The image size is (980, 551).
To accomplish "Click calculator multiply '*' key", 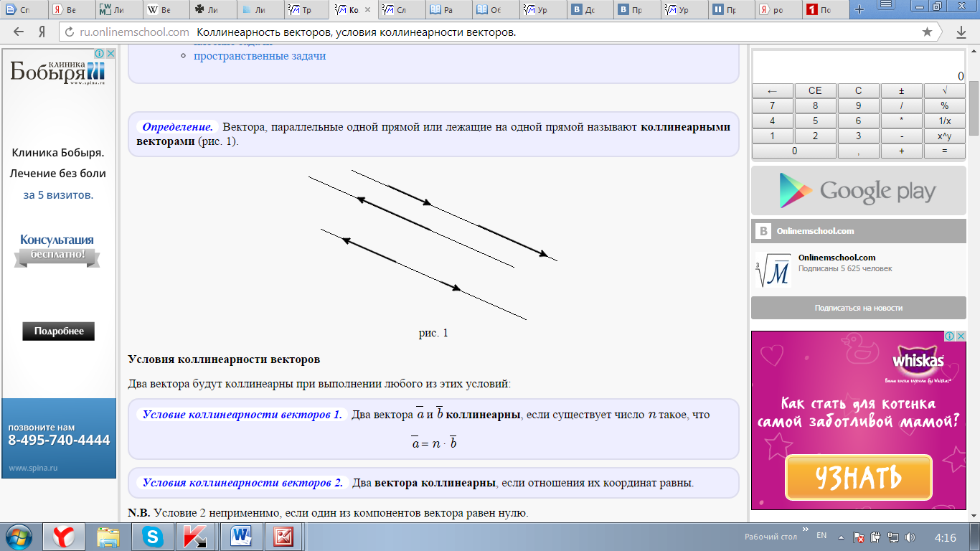I will pos(901,121).
